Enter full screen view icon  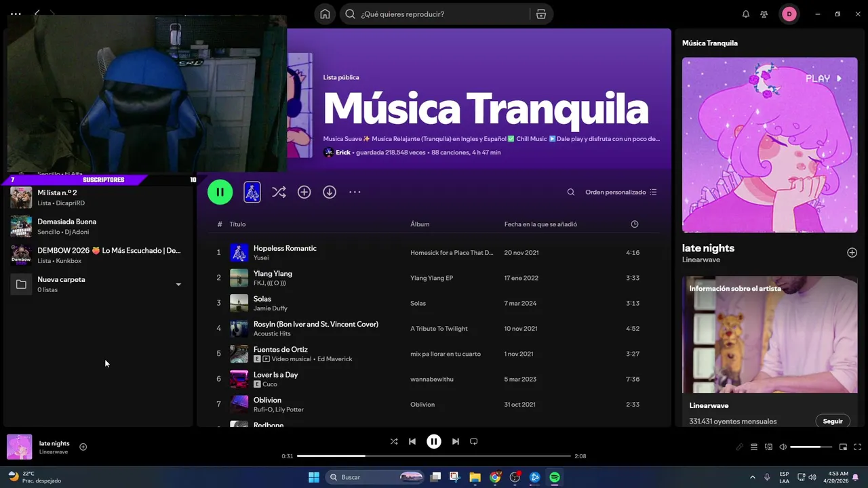[858, 447]
